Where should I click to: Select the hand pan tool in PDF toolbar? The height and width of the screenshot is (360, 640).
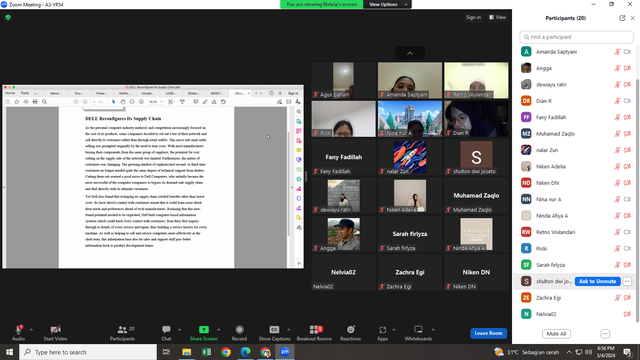click(122, 102)
